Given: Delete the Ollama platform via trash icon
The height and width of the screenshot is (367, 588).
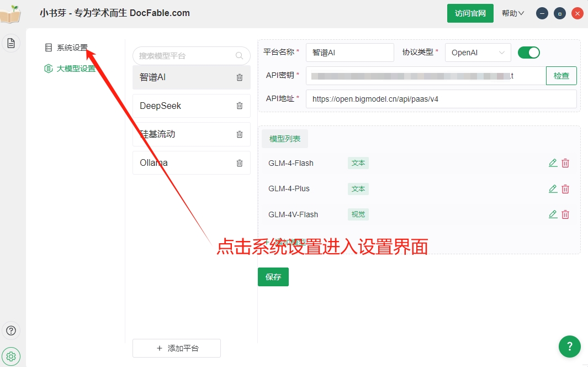Looking at the screenshot, I should 239,162.
